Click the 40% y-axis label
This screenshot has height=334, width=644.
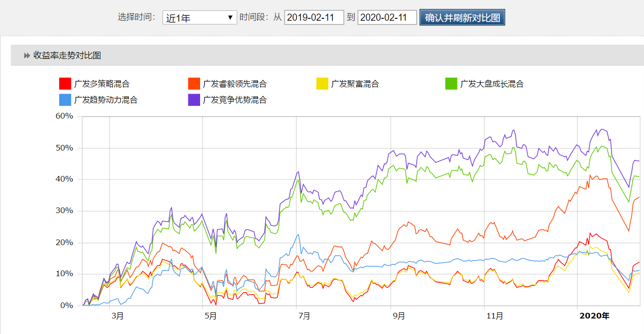pyautogui.click(x=65, y=179)
